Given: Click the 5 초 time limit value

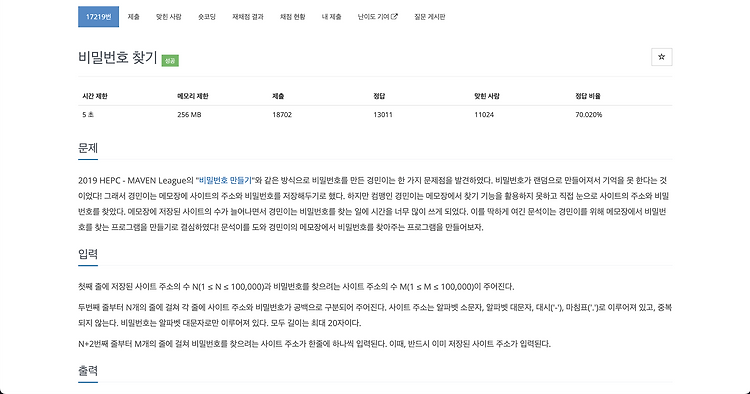Looking at the screenshot, I should 88,115.
